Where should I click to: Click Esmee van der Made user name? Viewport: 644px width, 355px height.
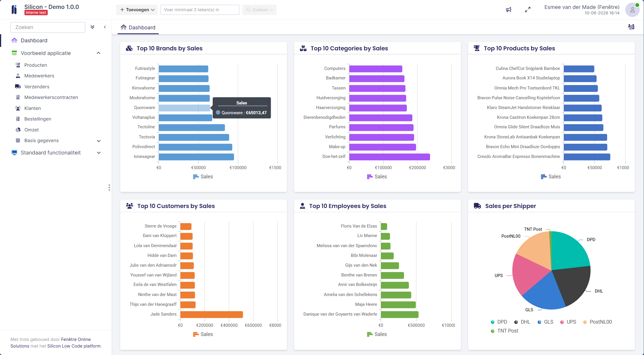tap(582, 7)
